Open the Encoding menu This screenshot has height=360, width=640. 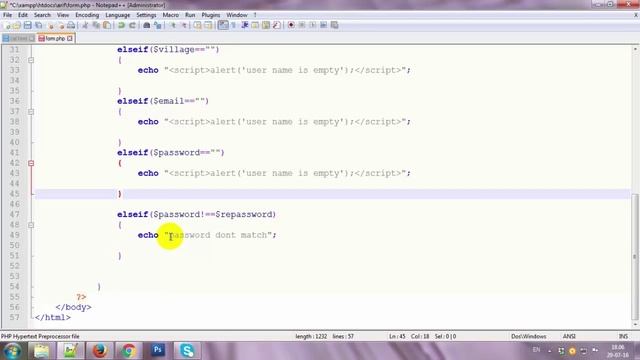coord(87,15)
